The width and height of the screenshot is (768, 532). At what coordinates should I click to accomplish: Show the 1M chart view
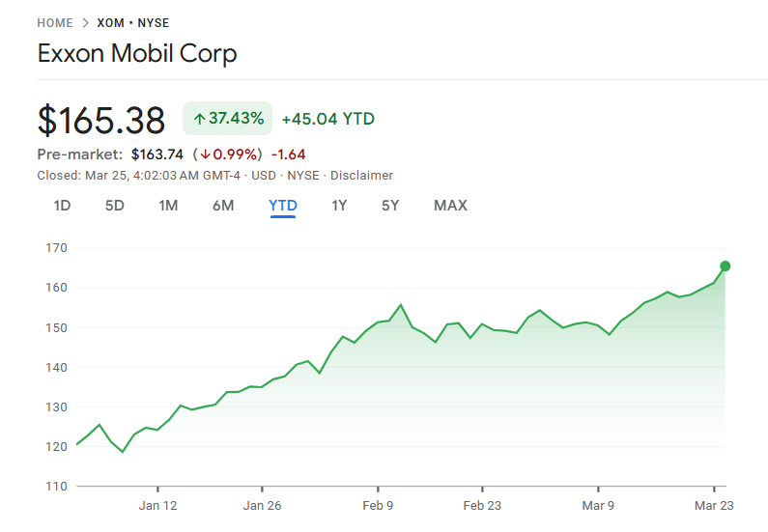168,205
